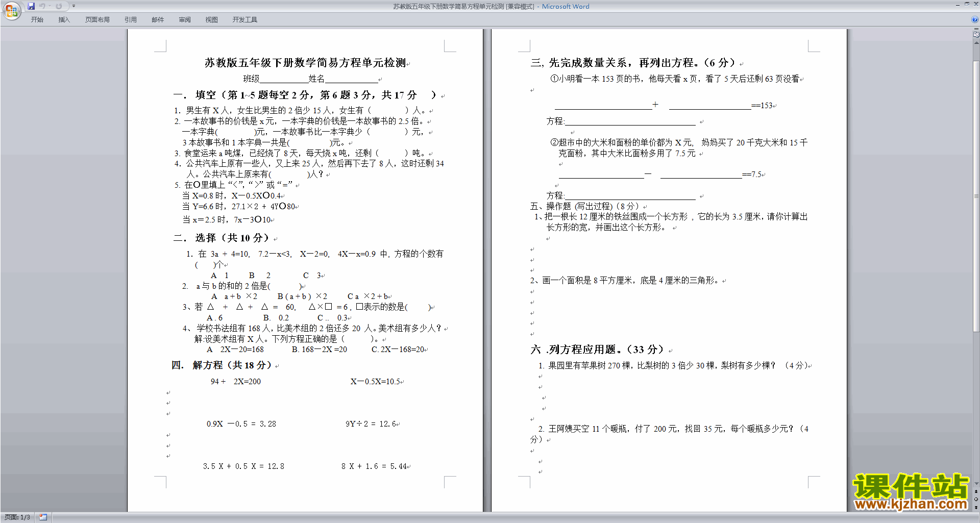Open the 开始 ribbon tab
The width and height of the screenshot is (980, 523).
pos(37,20)
